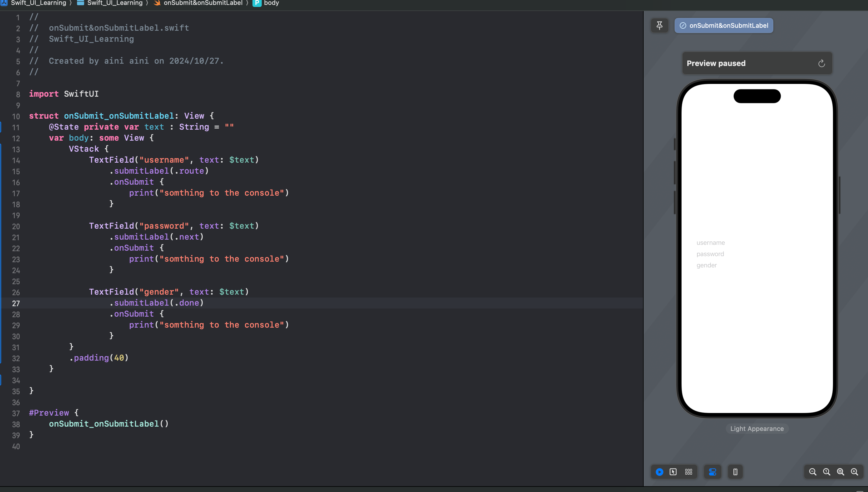Screen dimensions: 868x492
Task: Click the SwiftUI module name after import
Action: (x=81, y=93)
